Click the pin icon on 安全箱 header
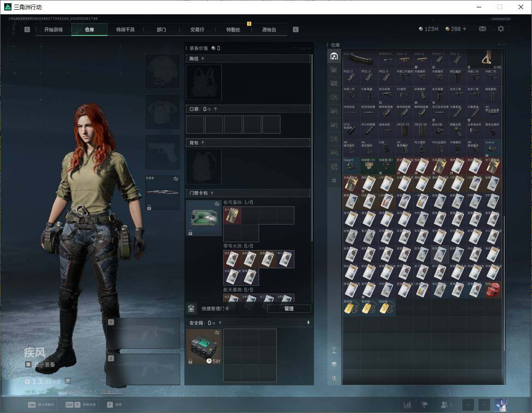The image size is (532, 413). [x=308, y=323]
